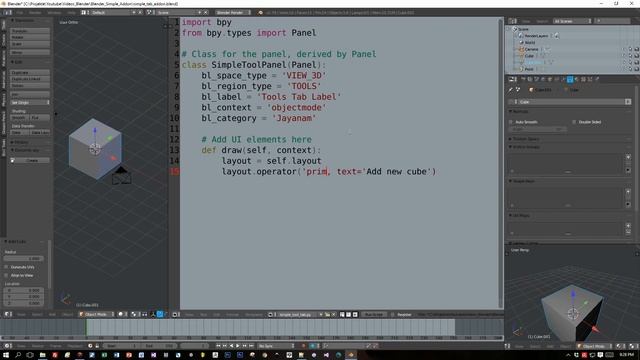Toggle the Register checkbox in text editor
The width and height of the screenshot is (640, 360).
click(x=393, y=315)
